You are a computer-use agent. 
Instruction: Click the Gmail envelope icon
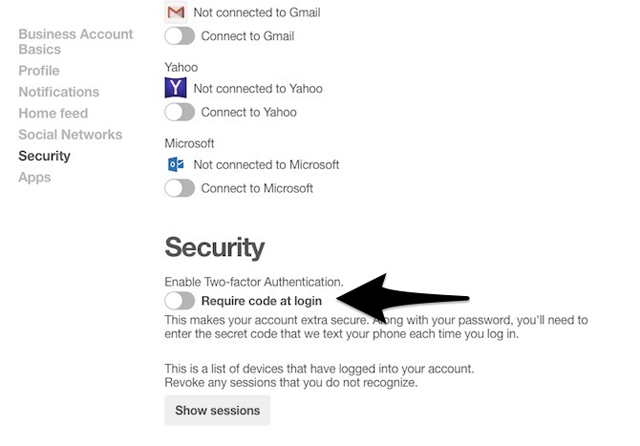coord(176,11)
